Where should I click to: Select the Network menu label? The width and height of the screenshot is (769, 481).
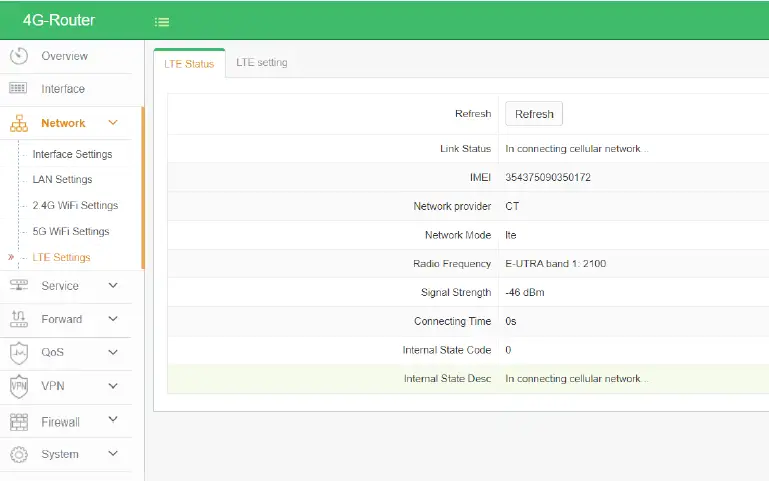(x=63, y=123)
